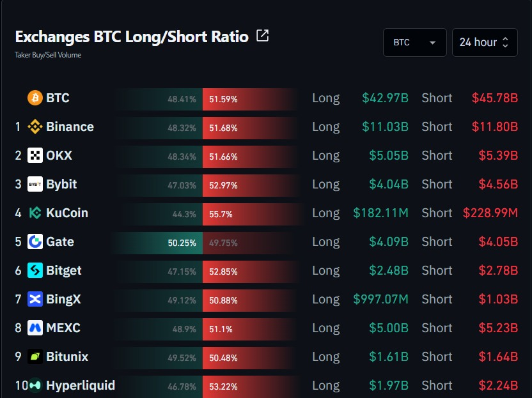The height and width of the screenshot is (398, 532).
Task: Click the Bybit short value $4.56B
Action: point(498,184)
